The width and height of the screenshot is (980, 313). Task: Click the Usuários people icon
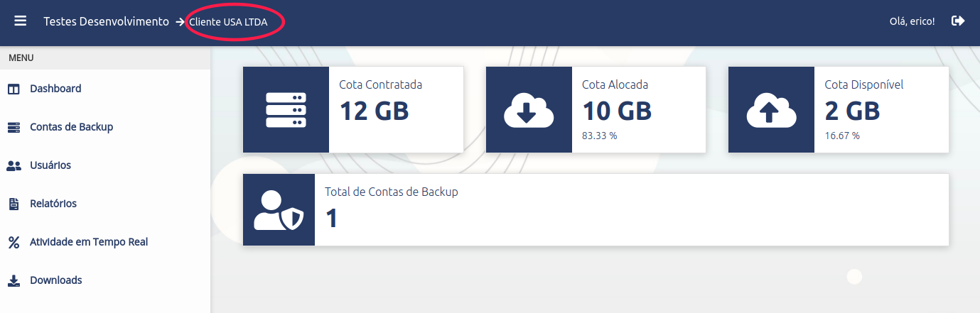[x=14, y=165]
